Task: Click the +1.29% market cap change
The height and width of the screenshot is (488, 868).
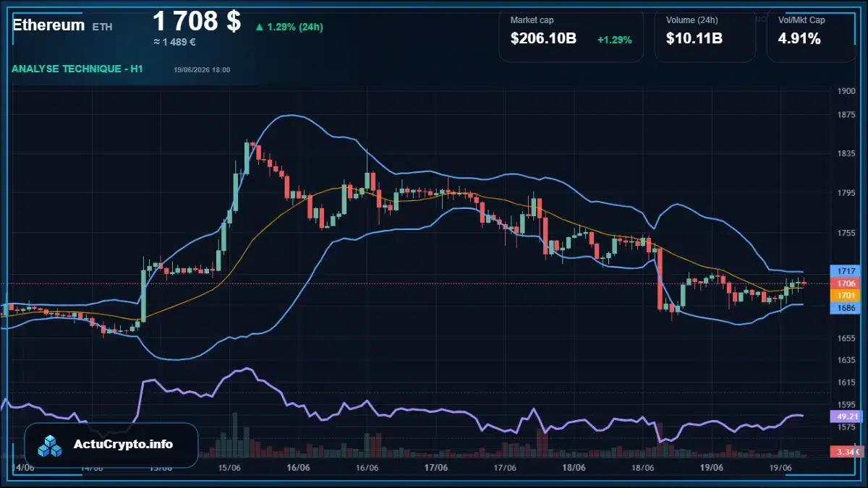Action: coord(614,40)
